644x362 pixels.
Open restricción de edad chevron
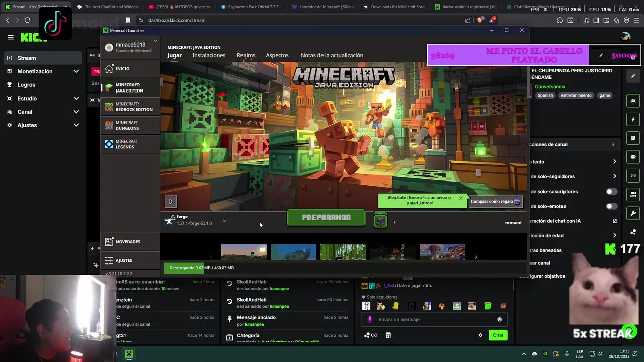[614, 235]
